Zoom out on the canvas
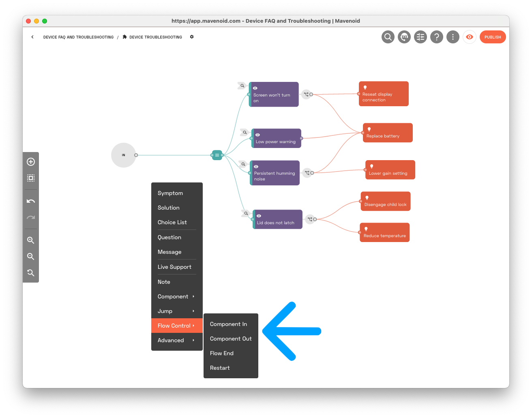 pos(31,256)
